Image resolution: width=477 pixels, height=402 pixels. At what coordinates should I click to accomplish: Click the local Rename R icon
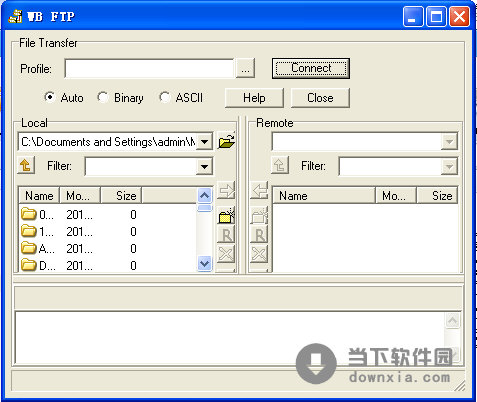[x=226, y=235]
